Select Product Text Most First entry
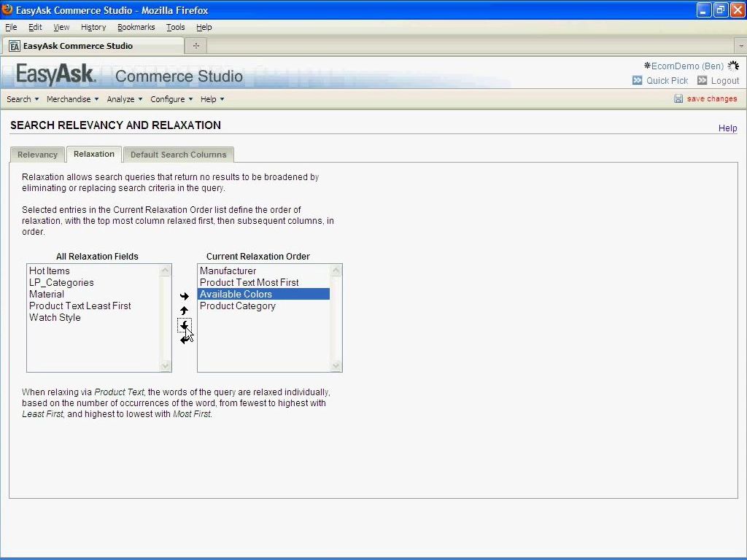The image size is (747, 560). (264, 282)
